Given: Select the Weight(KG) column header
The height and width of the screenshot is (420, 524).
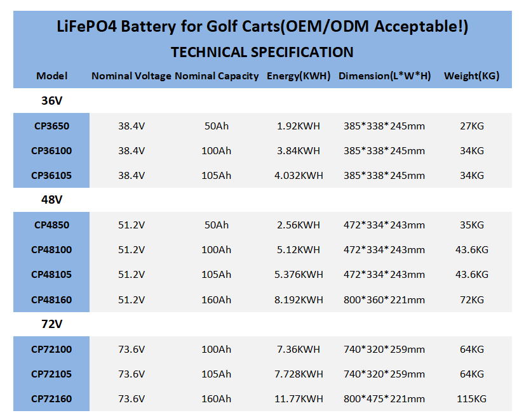Looking at the screenshot, I should click(x=471, y=76).
